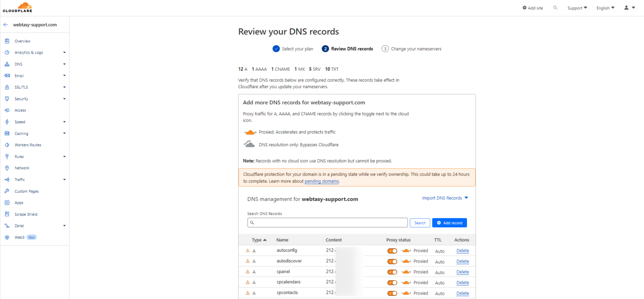The height and width of the screenshot is (299, 644).
Task: Open the pending domains link
Action: (322, 181)
